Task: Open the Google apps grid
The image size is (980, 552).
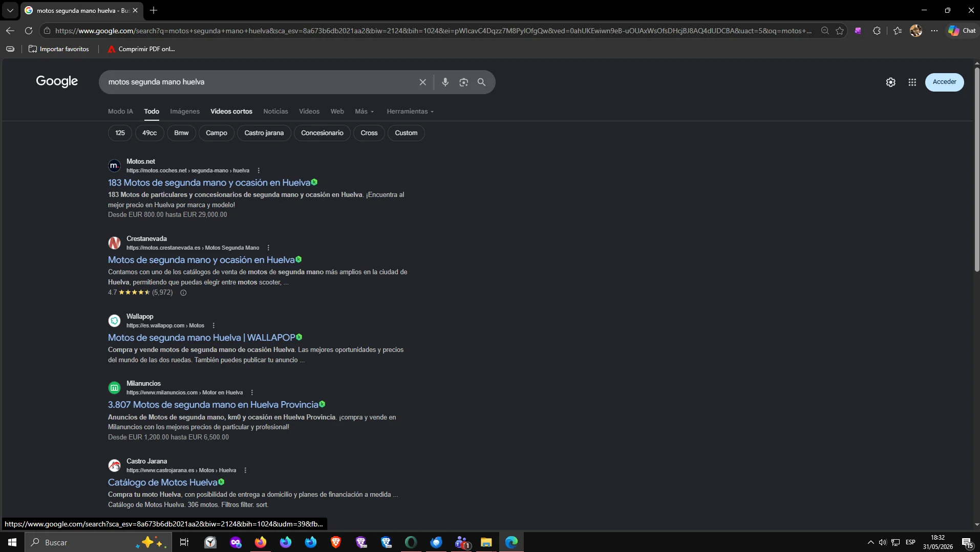Action: click(x=912, y=82)
